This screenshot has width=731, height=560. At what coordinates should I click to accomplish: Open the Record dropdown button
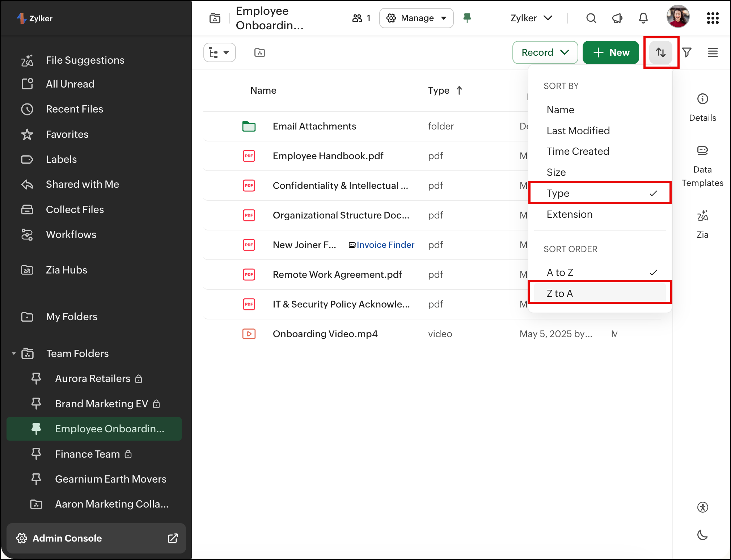(x=545, y=52)
